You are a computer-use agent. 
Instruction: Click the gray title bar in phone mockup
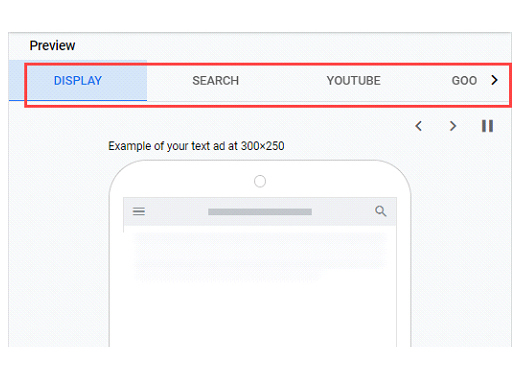[260, 212]
